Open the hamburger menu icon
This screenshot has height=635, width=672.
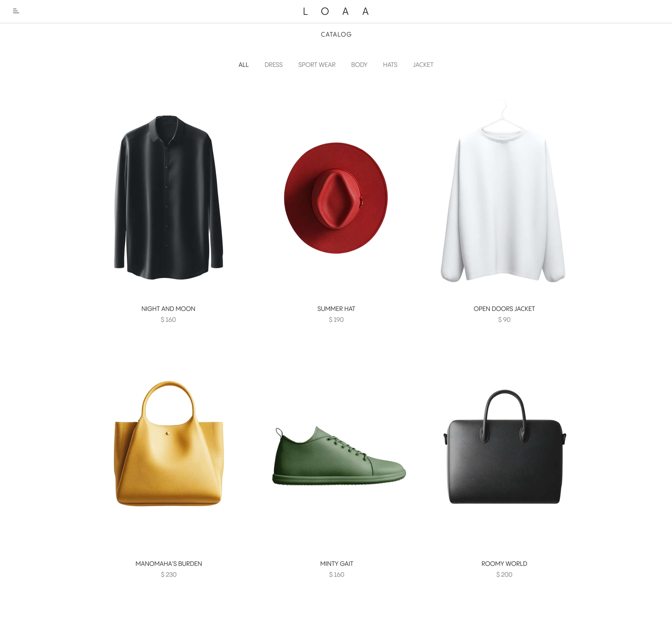coord(16,11)
